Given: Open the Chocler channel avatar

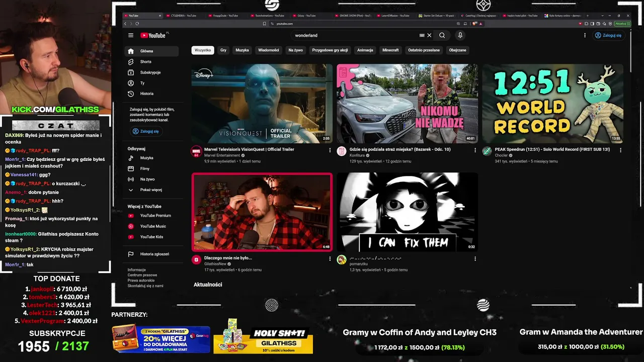Looking at the screenshot, I should pos(487,151).
